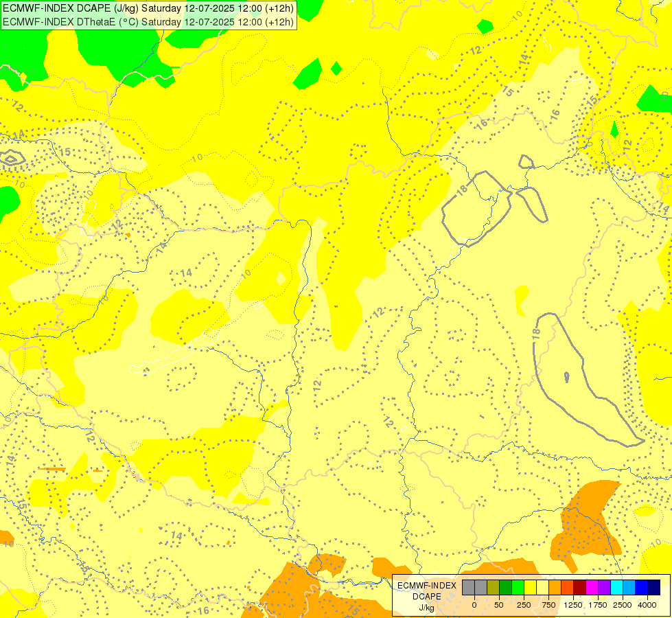
Task: Click the ECMWF-INDEX label in the legend
Action: coord(427,586)
